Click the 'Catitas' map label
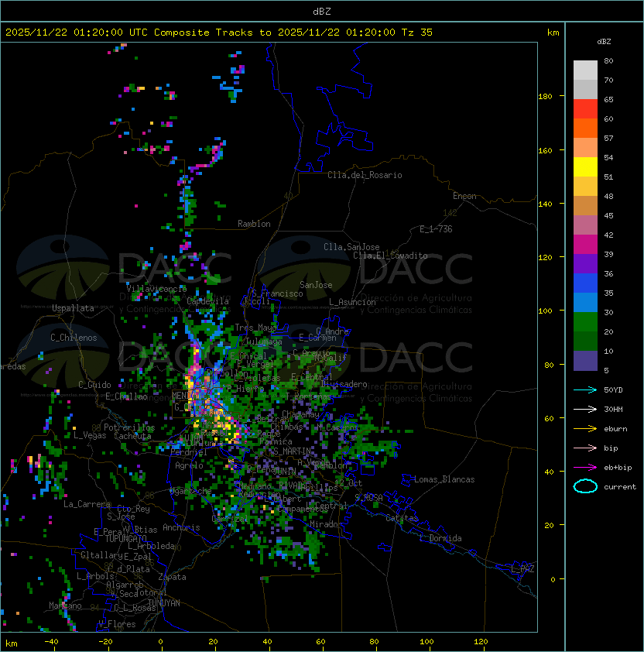 402,518
